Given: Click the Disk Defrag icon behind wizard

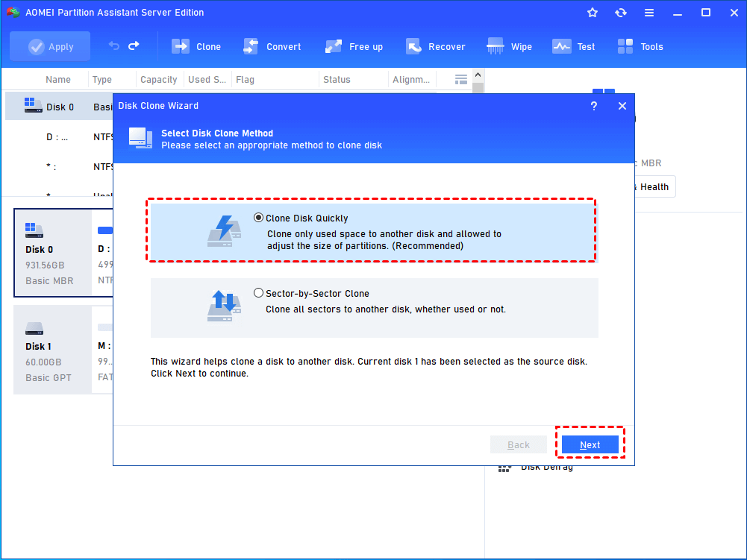Looking at the screenshot, I should pos(504,468).
